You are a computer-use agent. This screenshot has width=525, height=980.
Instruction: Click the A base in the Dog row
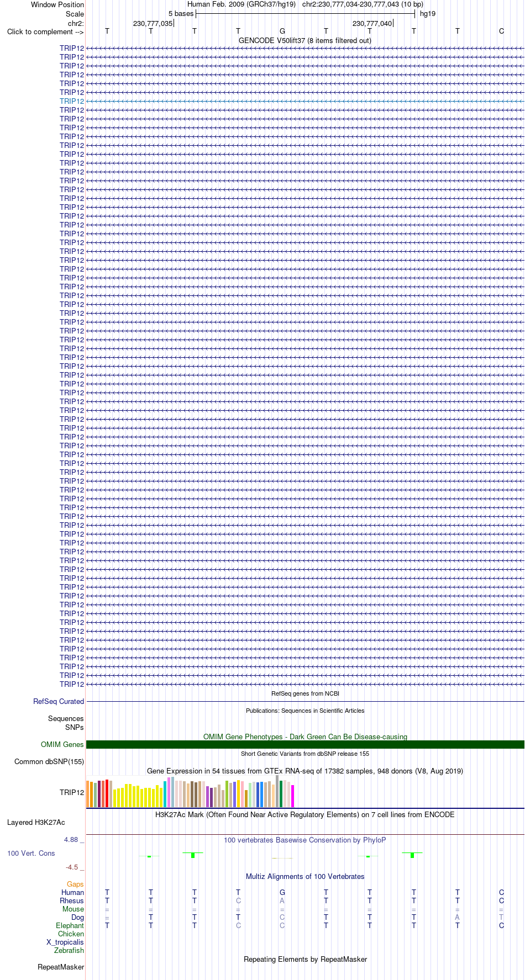coord(458,917)
